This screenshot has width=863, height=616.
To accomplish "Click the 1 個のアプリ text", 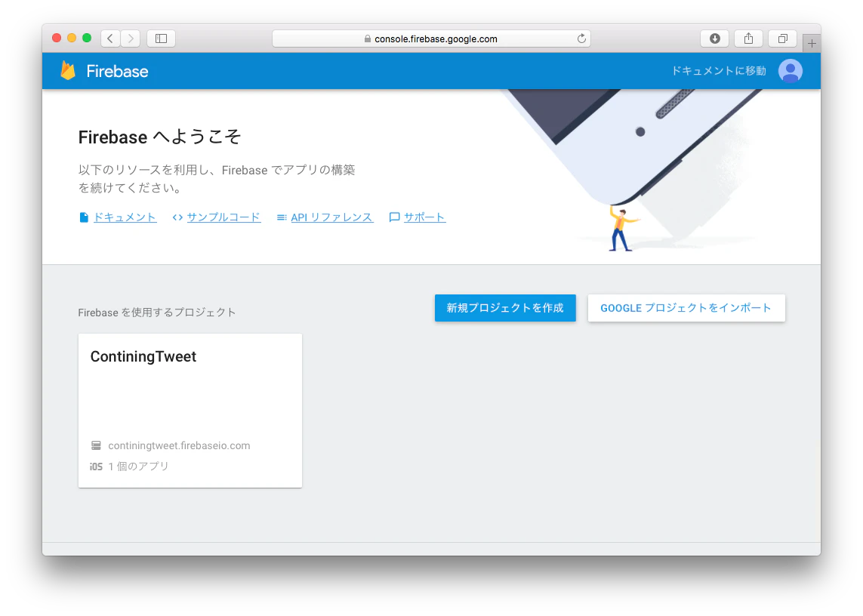I will point(138,467).
